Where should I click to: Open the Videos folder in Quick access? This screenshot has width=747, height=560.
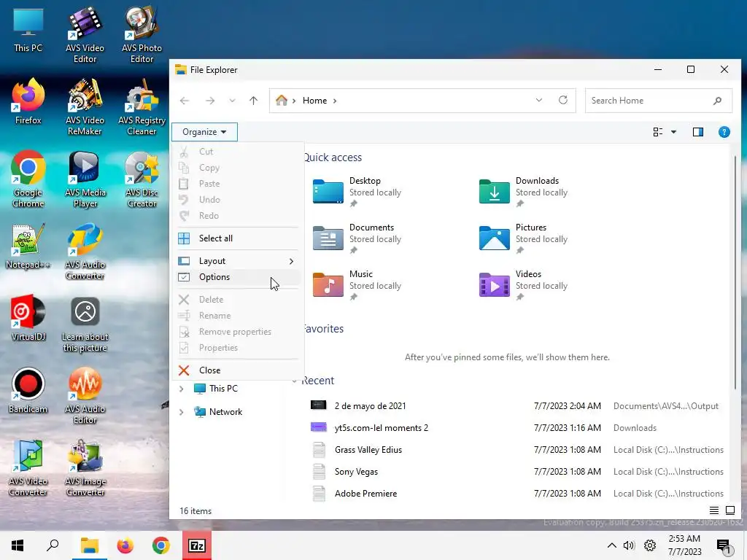524,285
